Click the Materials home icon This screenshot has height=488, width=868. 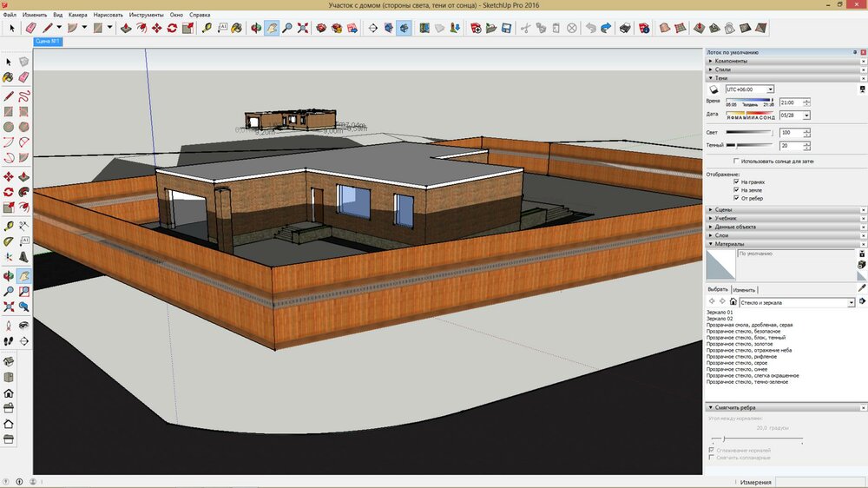click(733, 302)
